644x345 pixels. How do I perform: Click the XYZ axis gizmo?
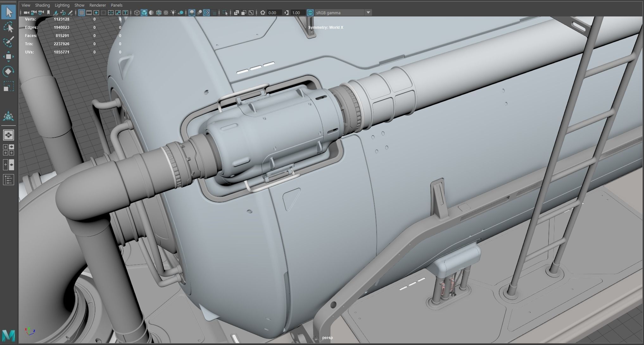(x=29, y=331)
